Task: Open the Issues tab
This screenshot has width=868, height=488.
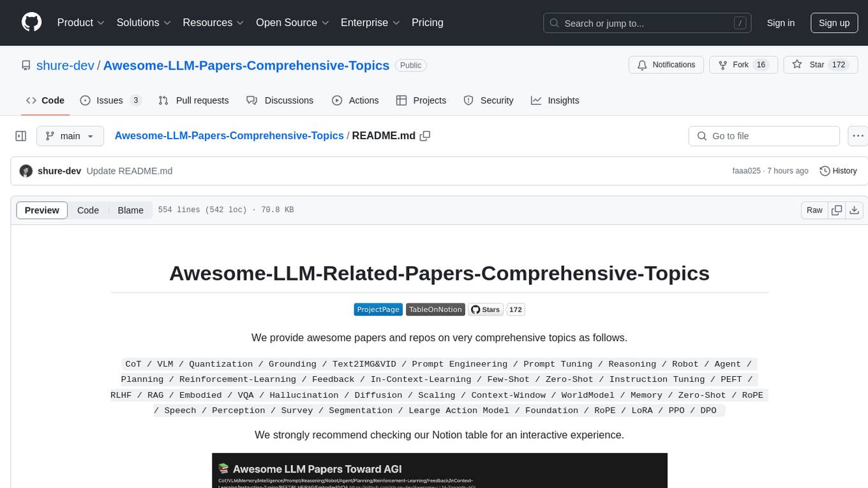Action: (110, 100)
